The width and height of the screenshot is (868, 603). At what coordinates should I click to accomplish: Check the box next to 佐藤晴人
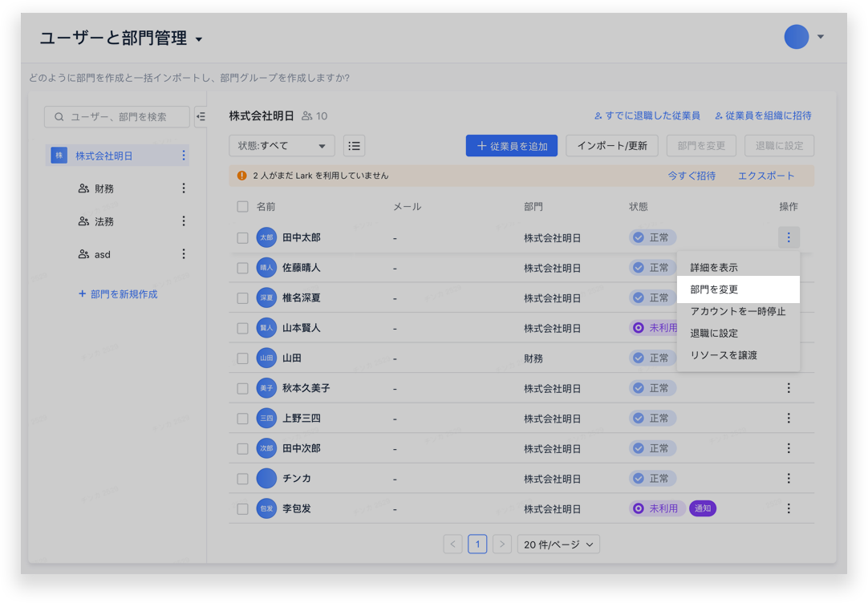(242, 268)
